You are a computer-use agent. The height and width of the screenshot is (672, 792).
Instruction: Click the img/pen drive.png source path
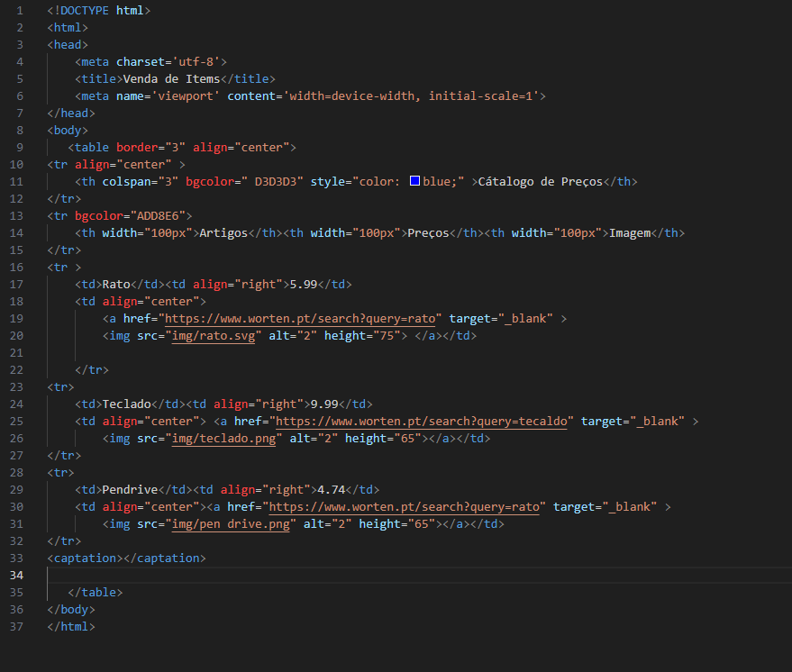(x=232, y=524)
